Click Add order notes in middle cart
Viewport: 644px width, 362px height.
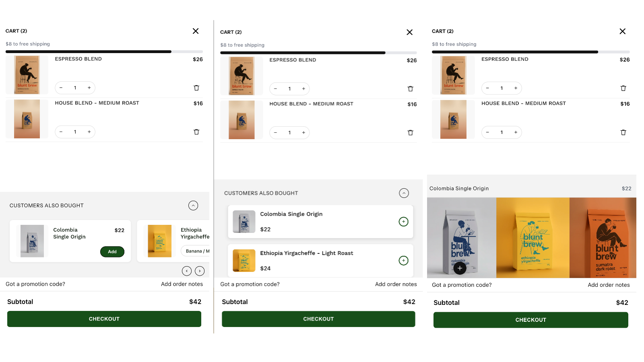(396, 284)
